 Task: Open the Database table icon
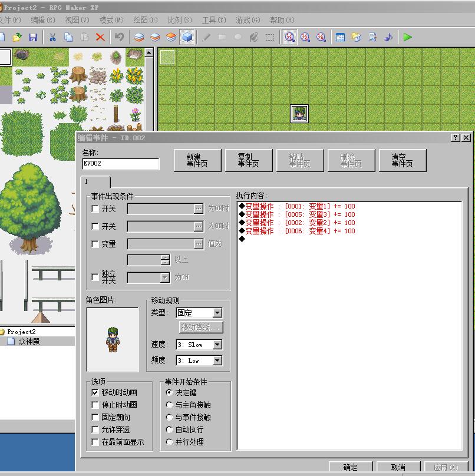coord(340,37)
